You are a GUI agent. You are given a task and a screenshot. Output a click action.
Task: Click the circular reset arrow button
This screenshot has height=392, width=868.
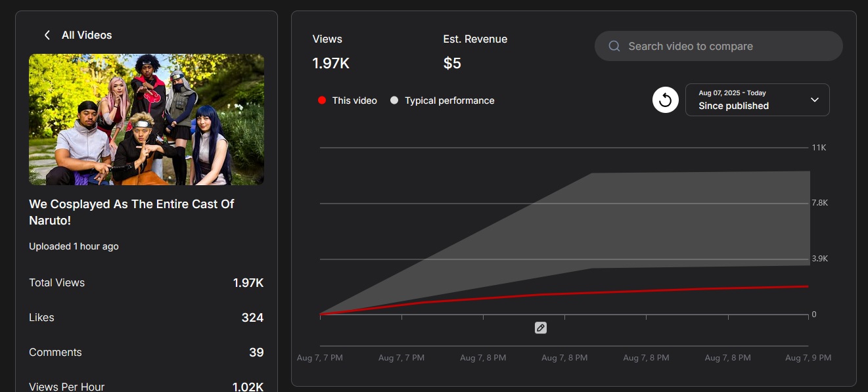tap(665, 100)
